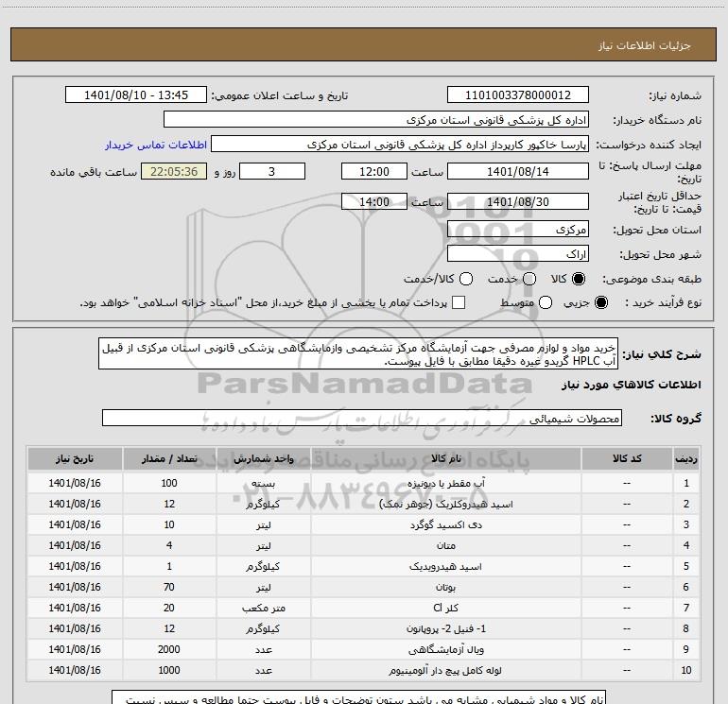
Task: Click the نام کالا column header
Action: (x=445, y=458)
